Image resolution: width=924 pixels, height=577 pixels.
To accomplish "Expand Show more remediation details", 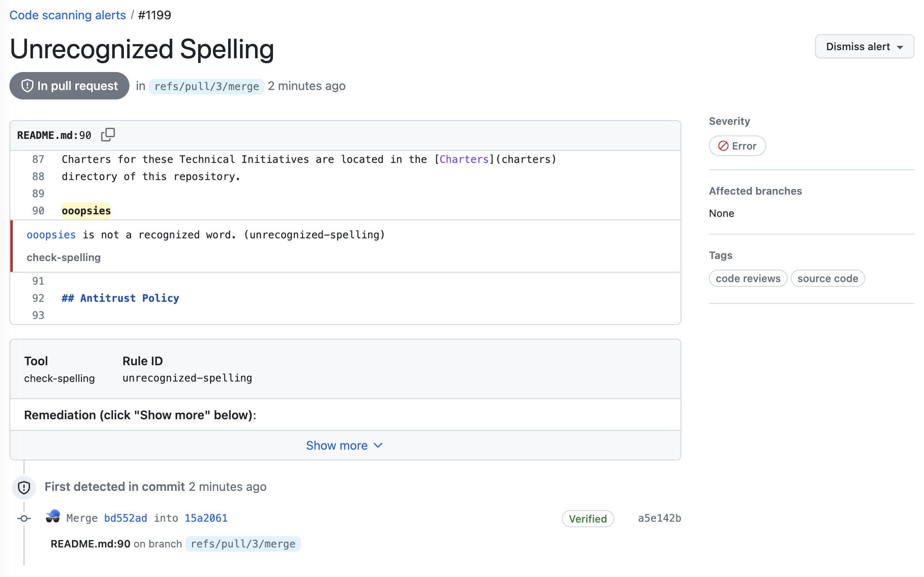I will [337, 445].
